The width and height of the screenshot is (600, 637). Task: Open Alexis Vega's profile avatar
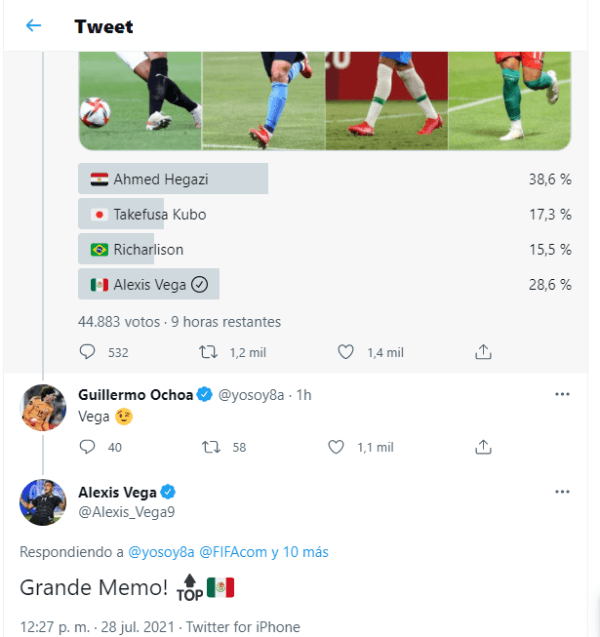pos(43,502)
